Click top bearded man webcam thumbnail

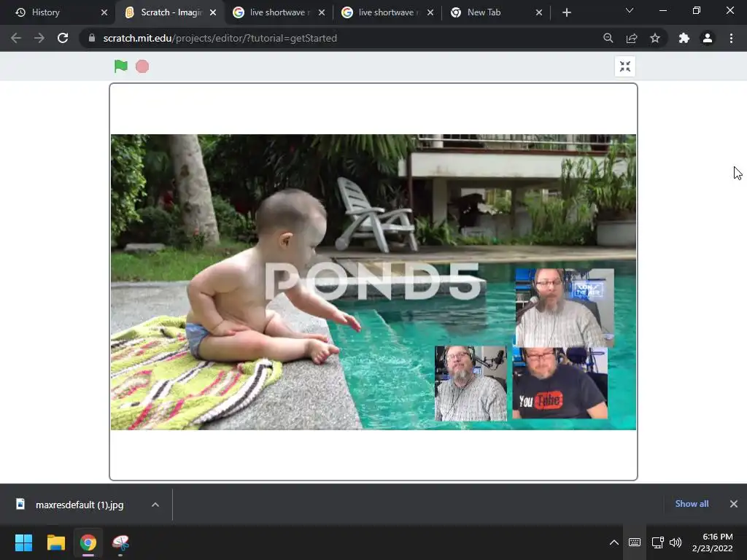(565, 307)
